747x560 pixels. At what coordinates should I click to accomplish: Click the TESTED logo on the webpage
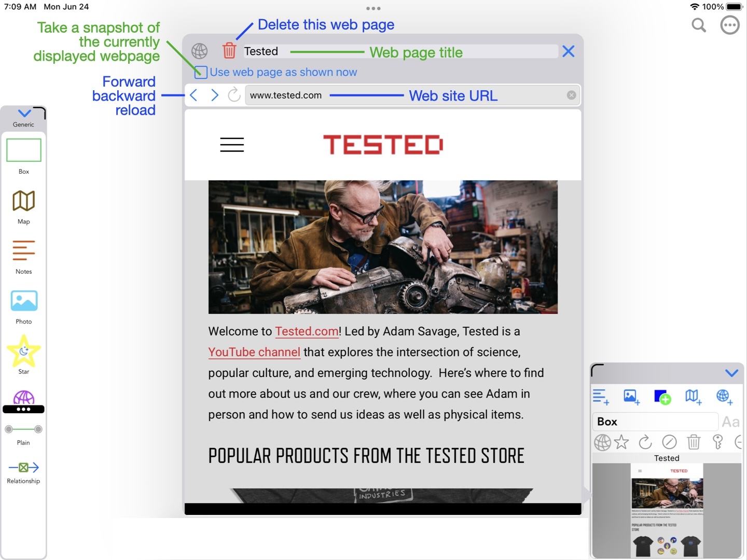383,145
